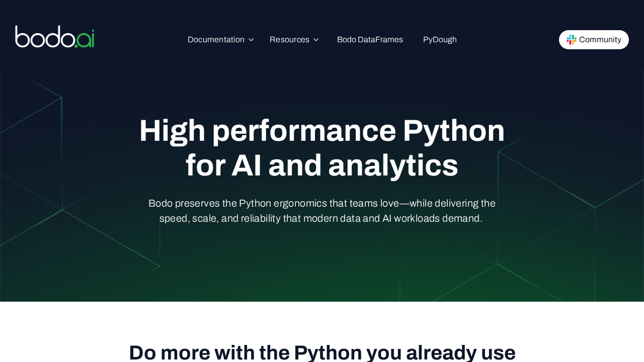Viewport: 644px width, 362px height.
Task: Click the Slack icon in the Community button
Action: 571,40
